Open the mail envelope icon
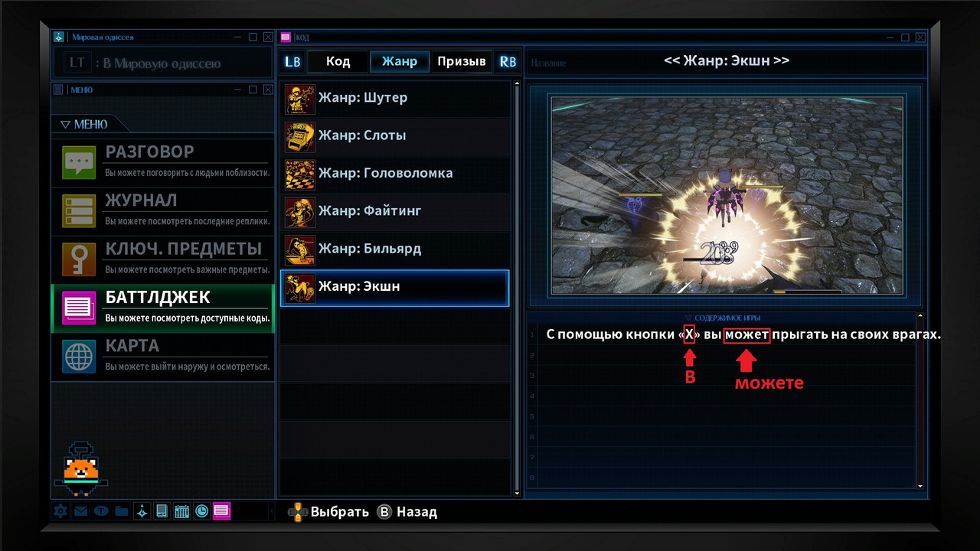Screen dimensions: 980x551 80,511
